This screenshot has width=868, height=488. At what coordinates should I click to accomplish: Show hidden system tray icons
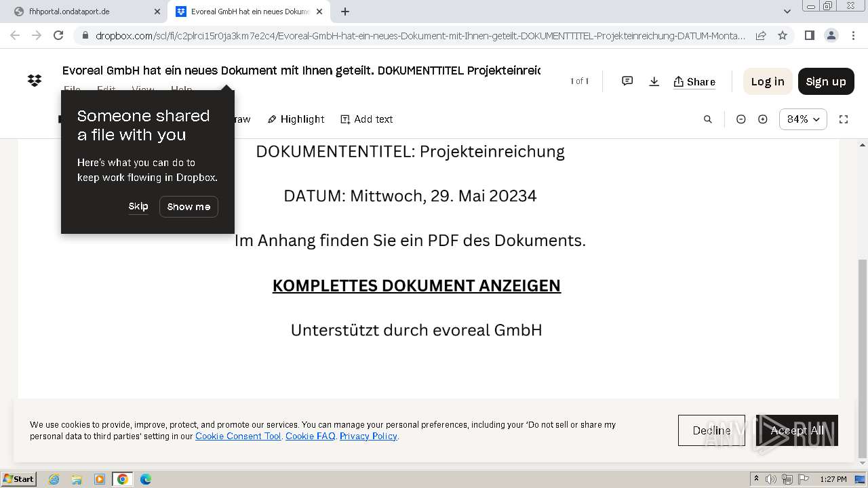(x=757, y=479)
